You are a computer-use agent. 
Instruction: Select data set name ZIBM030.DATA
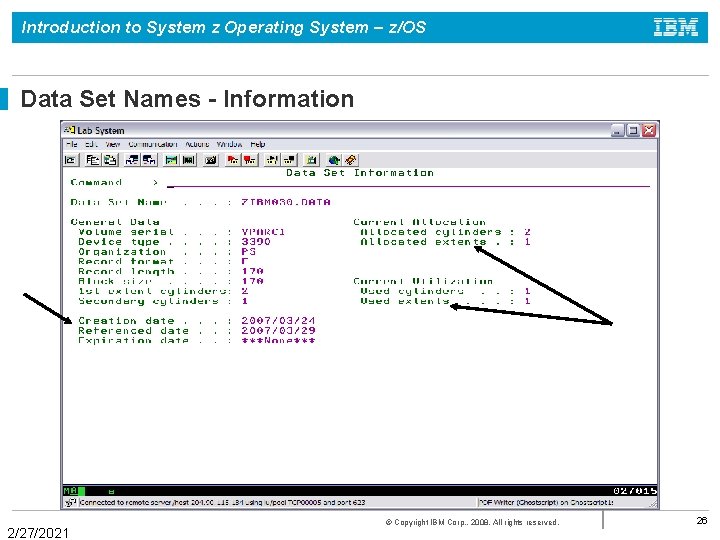click(286, 202)
